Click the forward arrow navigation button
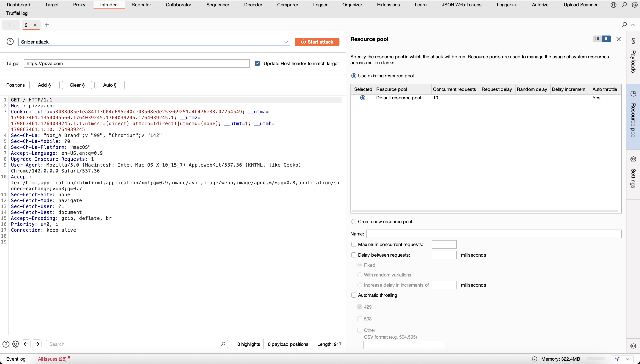The width and height of the screenshot is (640, 364). coord(37,344)
